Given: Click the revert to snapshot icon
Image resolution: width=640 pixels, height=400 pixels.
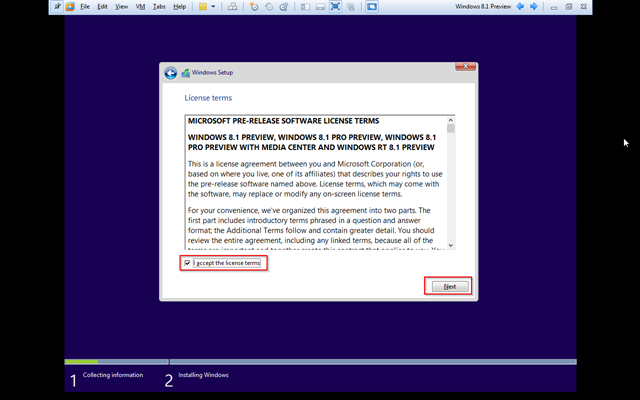Looking at the screenshot, I should pyautogui.click(x=269, y=7).
